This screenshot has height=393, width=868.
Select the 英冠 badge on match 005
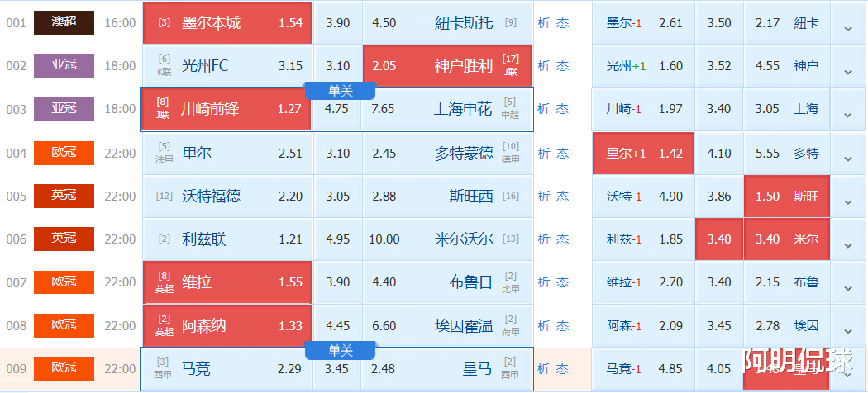[64, 196]
